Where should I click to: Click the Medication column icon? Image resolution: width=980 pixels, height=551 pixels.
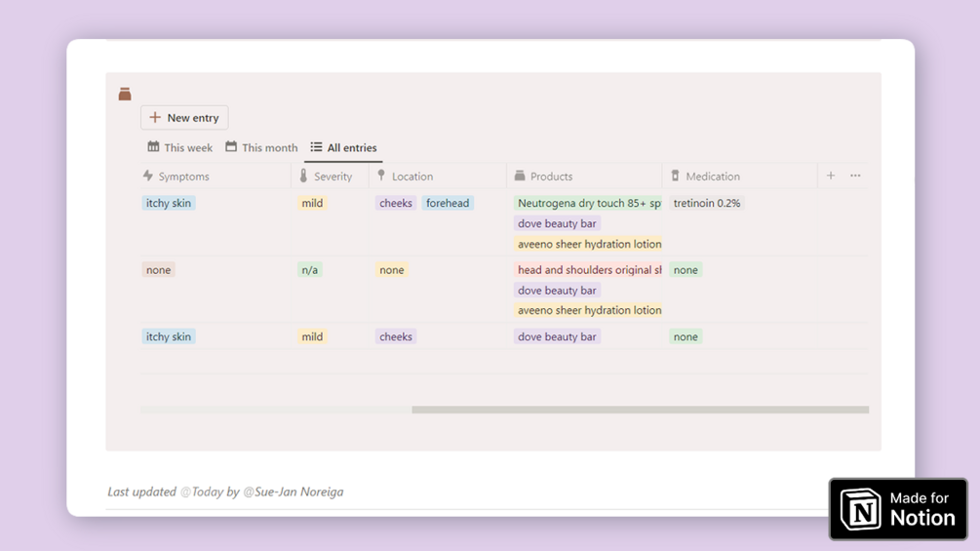click(675, 177)
